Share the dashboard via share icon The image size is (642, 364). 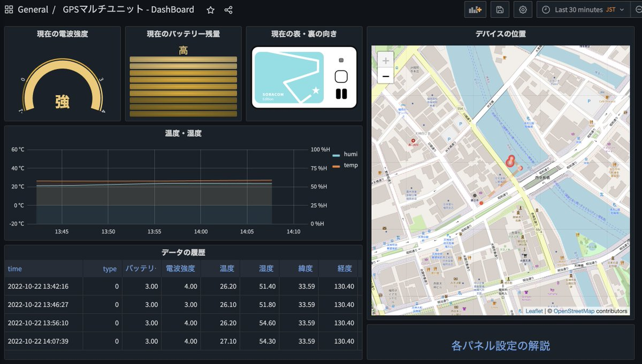(228, 10)
